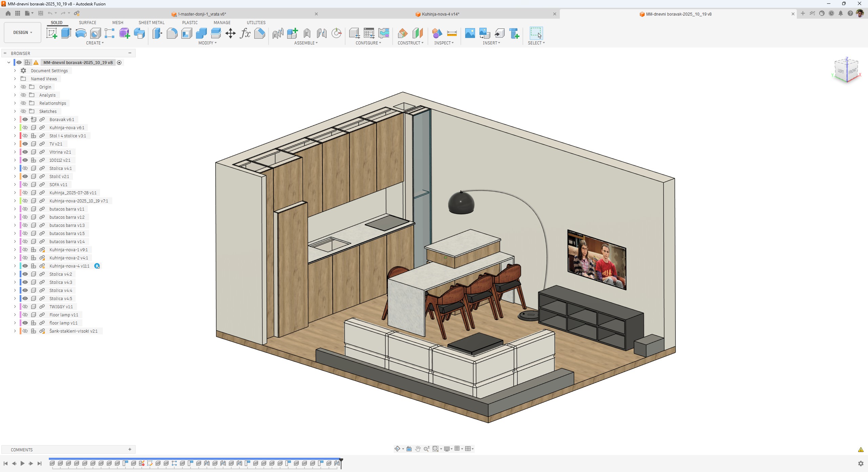The image size is (868, 472).
Task: Open the notifications bell
Action: [x=841, y=14]
